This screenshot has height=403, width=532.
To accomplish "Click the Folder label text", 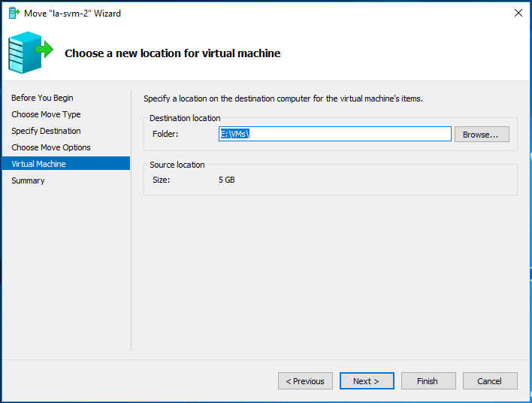I will (x=165, y=134).
